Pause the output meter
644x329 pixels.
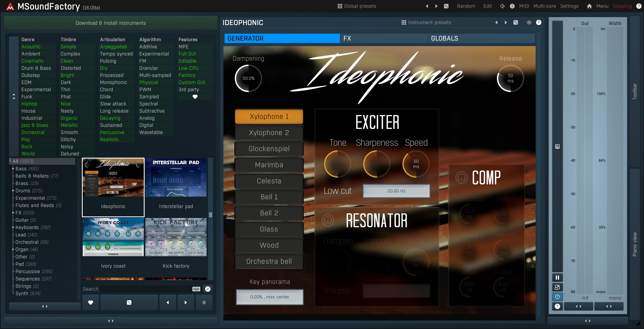pos(557,277)
